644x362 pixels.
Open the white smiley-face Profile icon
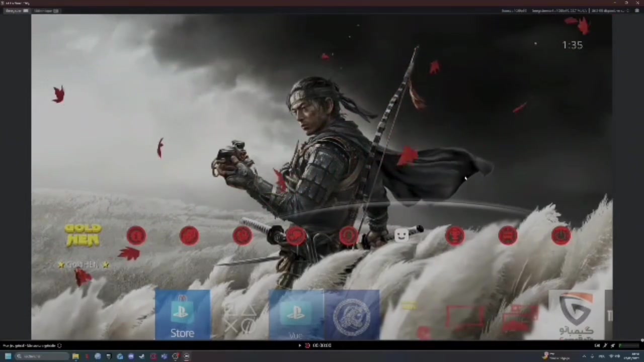tap(401, 235)
